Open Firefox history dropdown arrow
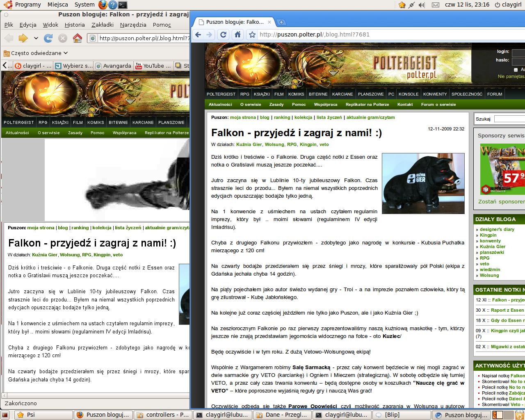525x420 pixels. point(36,38)
